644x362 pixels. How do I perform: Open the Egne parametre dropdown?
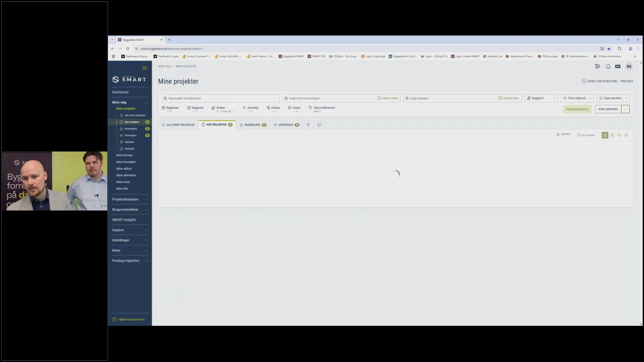(613, 98)
